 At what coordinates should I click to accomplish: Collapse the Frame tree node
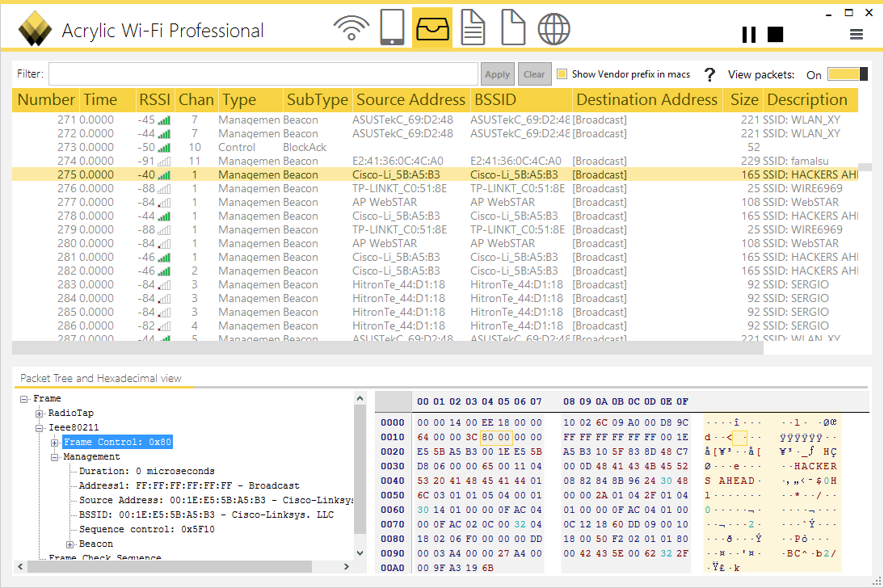25,399
